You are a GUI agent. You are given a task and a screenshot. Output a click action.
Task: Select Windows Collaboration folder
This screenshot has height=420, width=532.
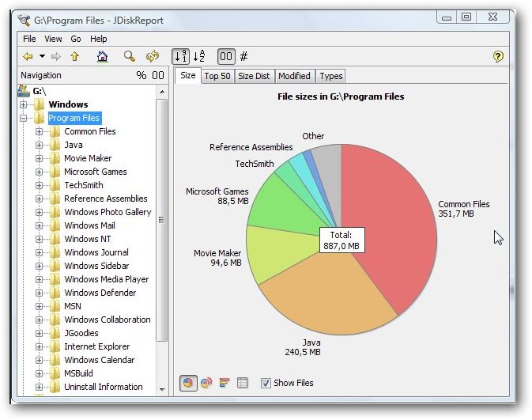click(x=108, y=320)
